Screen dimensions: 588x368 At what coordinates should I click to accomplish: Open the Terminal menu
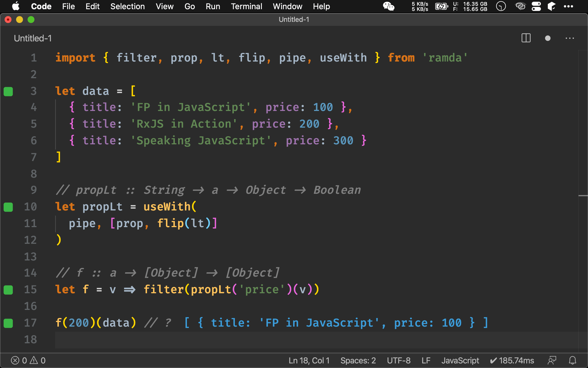246,6
